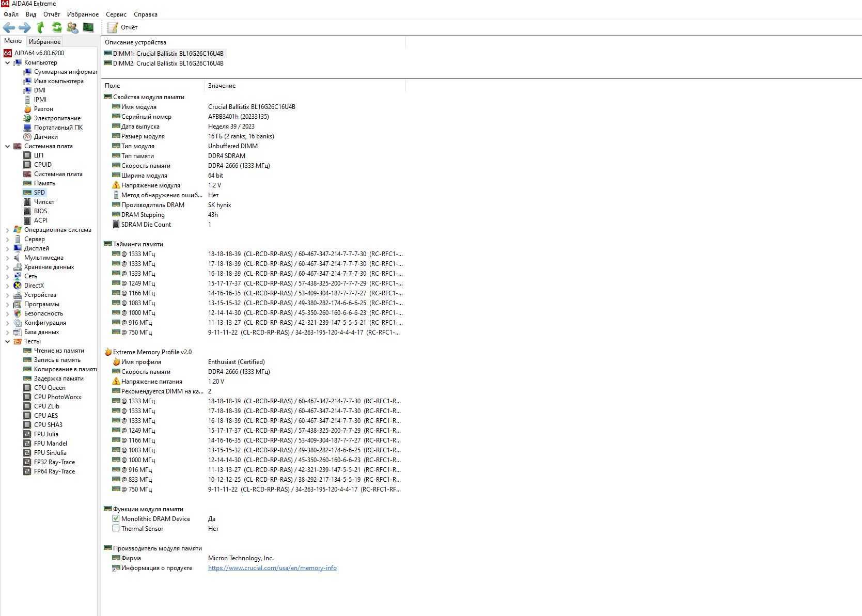Open the CPU Queen benchmark
Screen dimensions: 862x616
44,388
